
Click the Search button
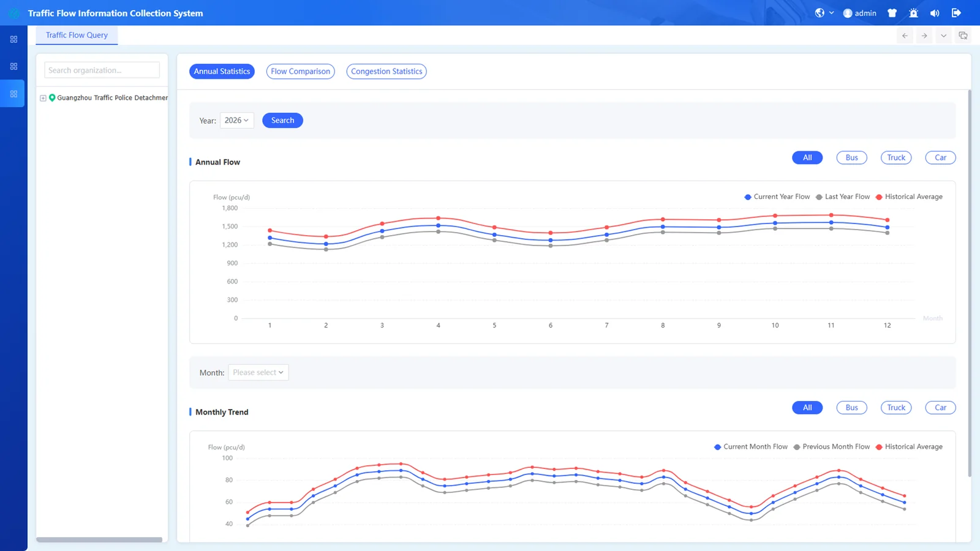[282, 121]
